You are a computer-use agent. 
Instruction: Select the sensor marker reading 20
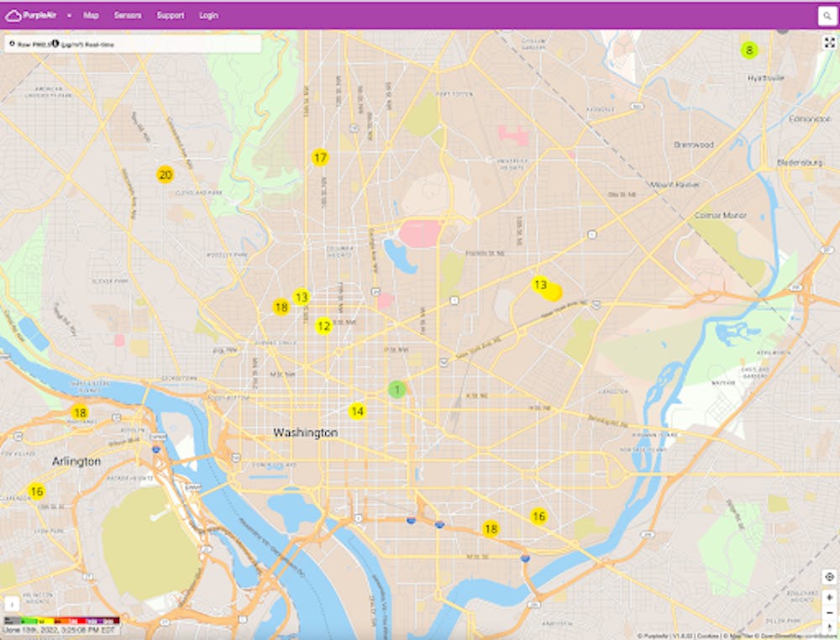[x=165, y=175]
